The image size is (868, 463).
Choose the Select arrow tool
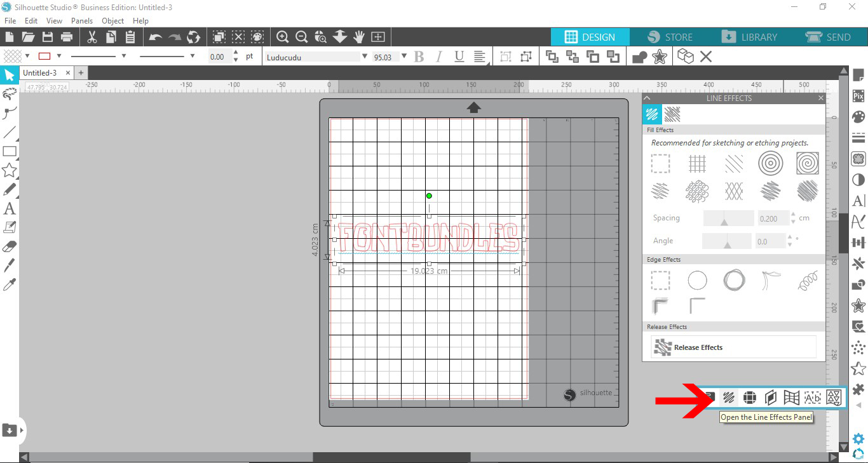point(9,76)
